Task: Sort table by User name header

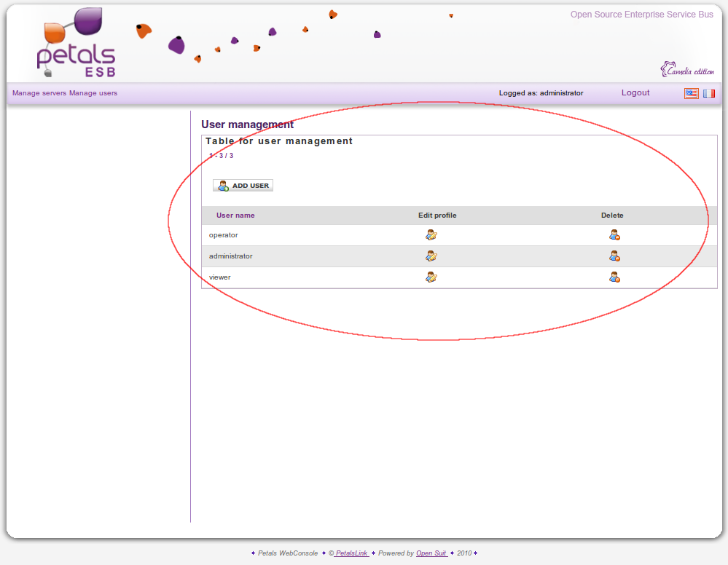Action: 235,216
